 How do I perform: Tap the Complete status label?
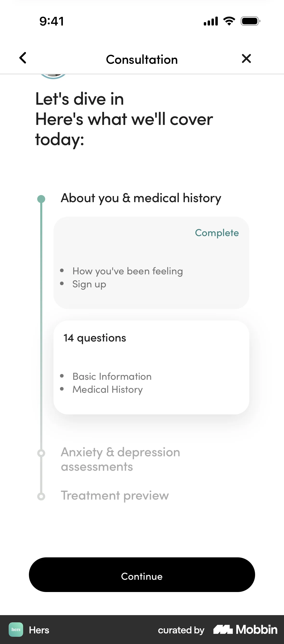tap(217, 233)
